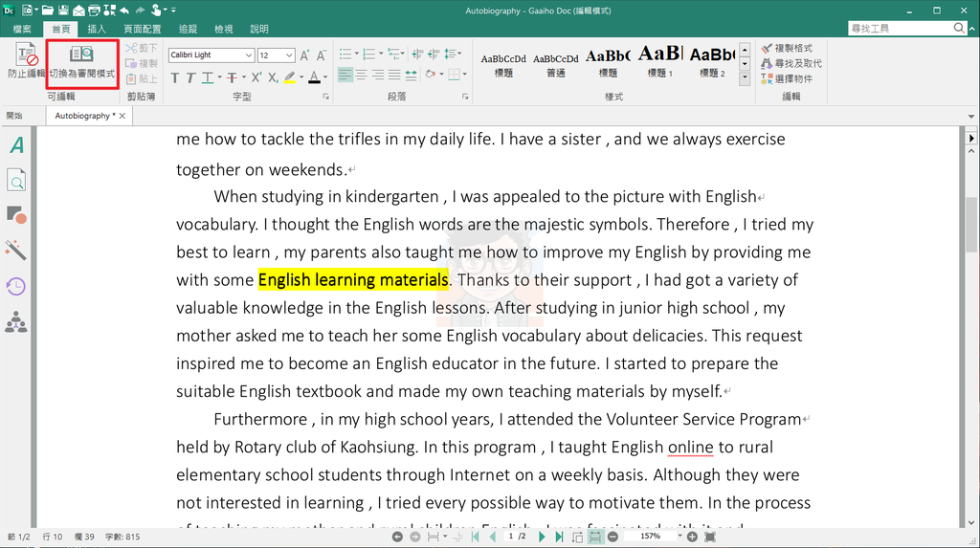Open paragraph dialog launcher in 段落 group
Screen dimensions: 980x548
(x=465, y=97)
